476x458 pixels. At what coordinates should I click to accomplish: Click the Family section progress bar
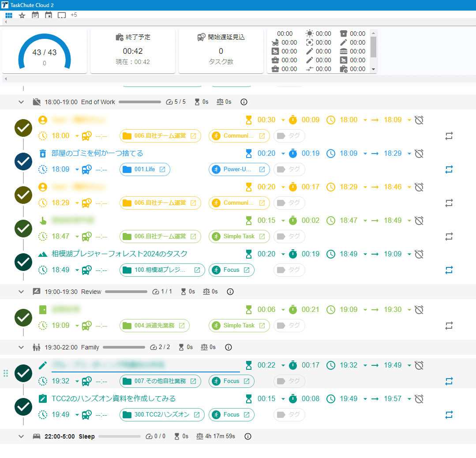coord(124,347)
